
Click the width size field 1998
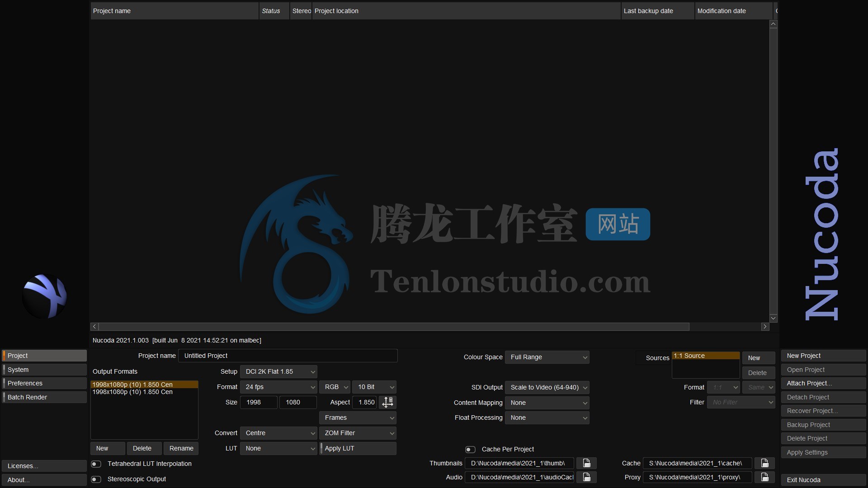pyautogui.click(x=259, y=402)
